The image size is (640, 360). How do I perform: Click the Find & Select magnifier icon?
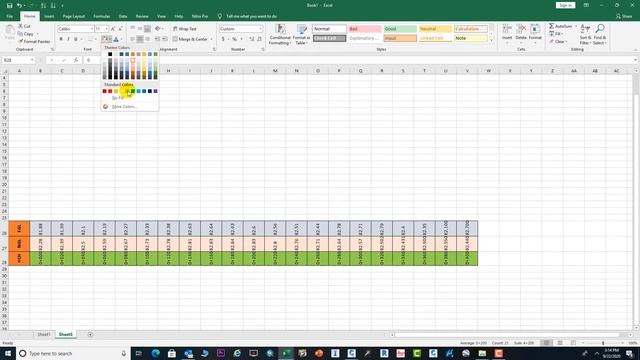[x=600, y=29]
